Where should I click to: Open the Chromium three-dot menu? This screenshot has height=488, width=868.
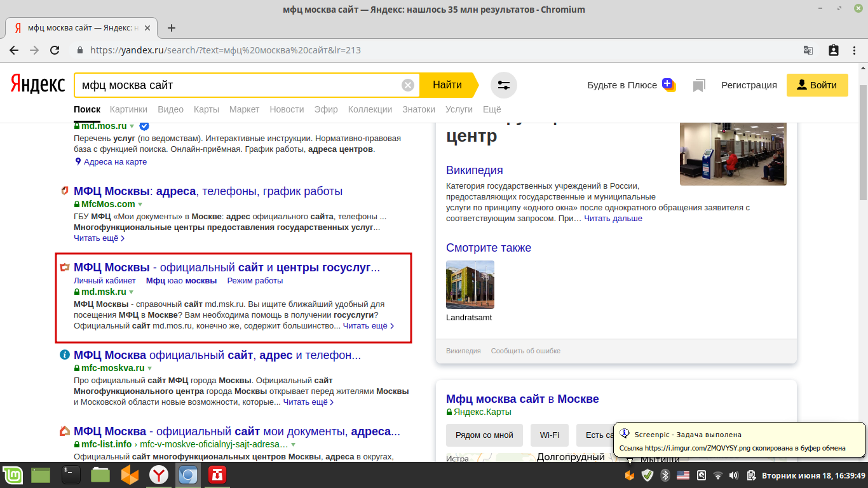(856, 50)
